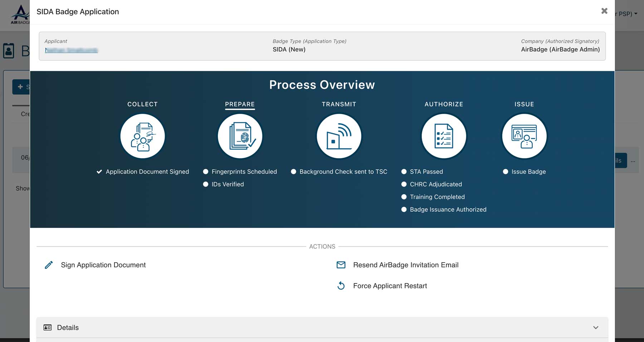Screen dimensions: 644x342
Task: Select the IDs Verified status bullet
Action: pos(206,184)
